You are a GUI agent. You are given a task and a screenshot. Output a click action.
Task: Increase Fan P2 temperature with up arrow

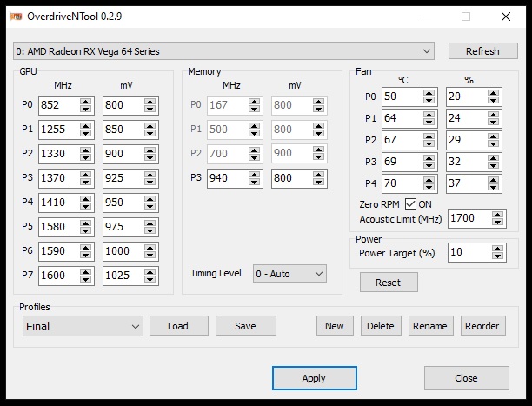429,136
